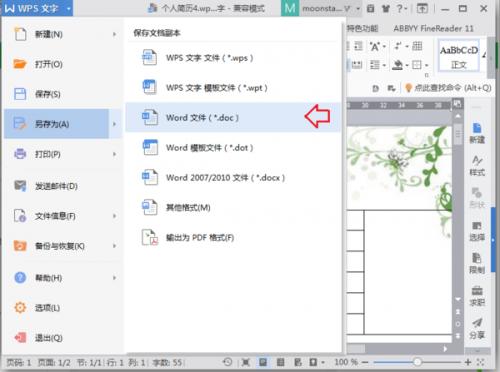Click the zoom slider handle in status bar

[417, 362]
